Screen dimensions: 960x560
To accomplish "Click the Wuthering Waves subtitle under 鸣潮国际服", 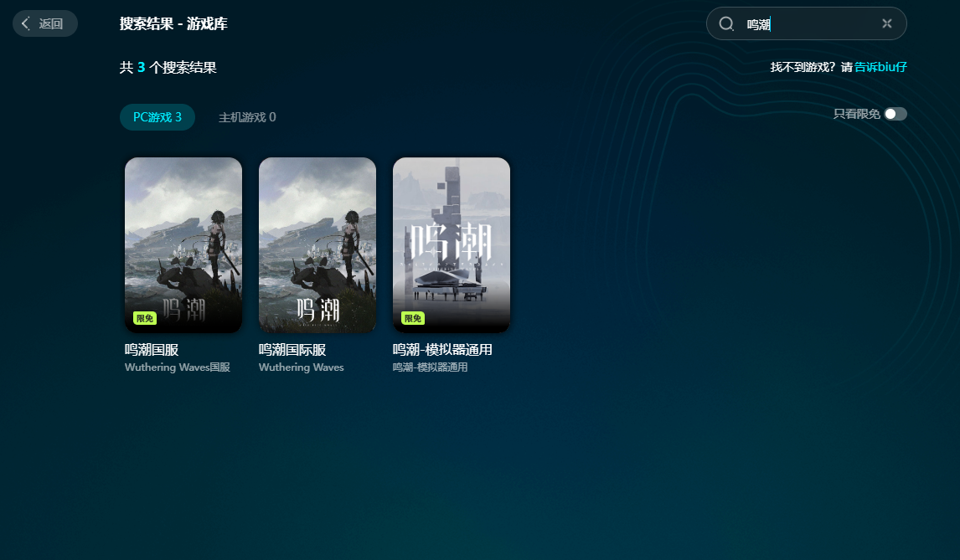I will click(x=302, y=367).
